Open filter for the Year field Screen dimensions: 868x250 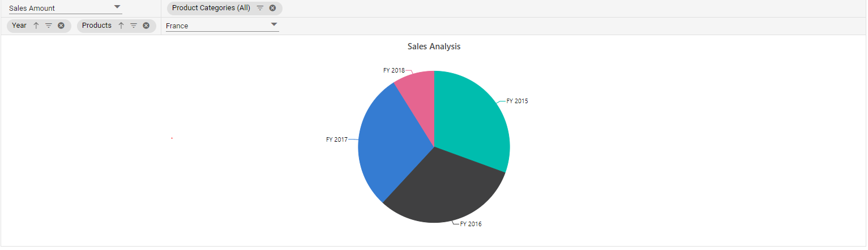pos(49,26)
